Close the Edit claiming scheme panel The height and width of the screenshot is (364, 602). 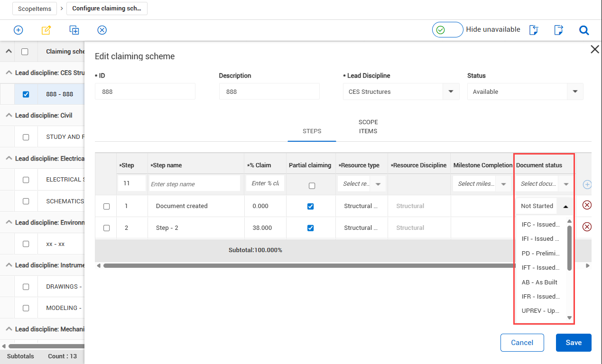(x=594, y=49)
